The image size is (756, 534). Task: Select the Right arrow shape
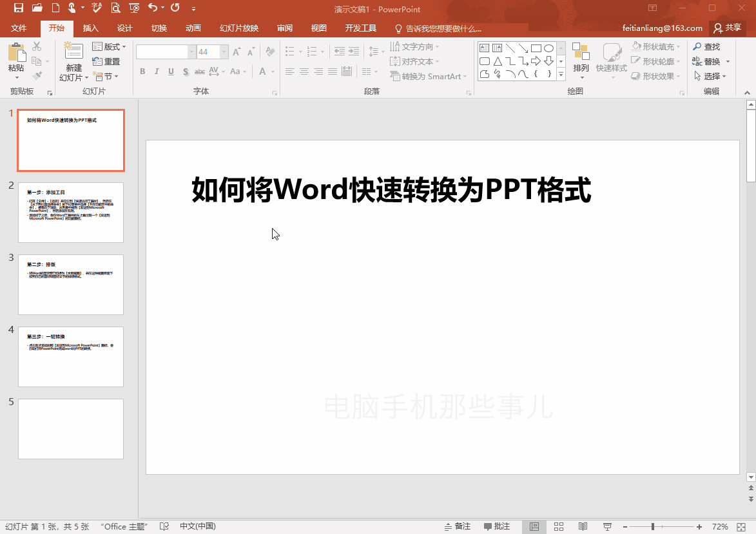[x=536, y=61]
